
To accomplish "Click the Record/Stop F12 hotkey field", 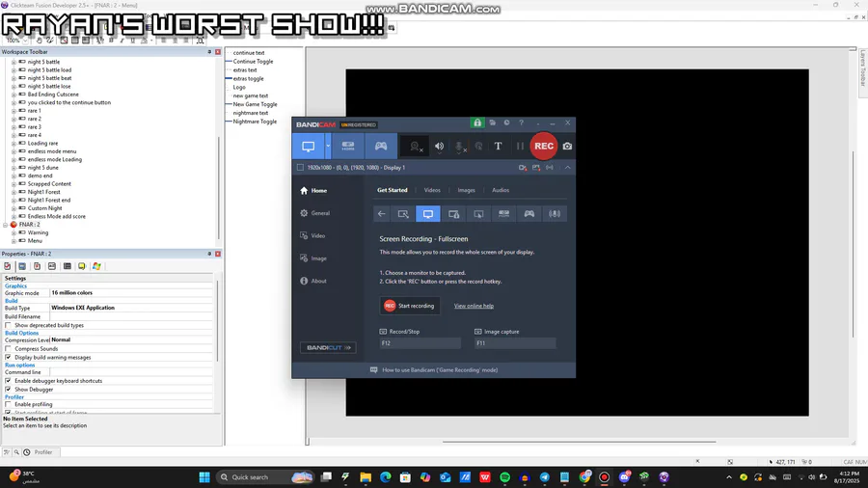I will coord(420,343).
